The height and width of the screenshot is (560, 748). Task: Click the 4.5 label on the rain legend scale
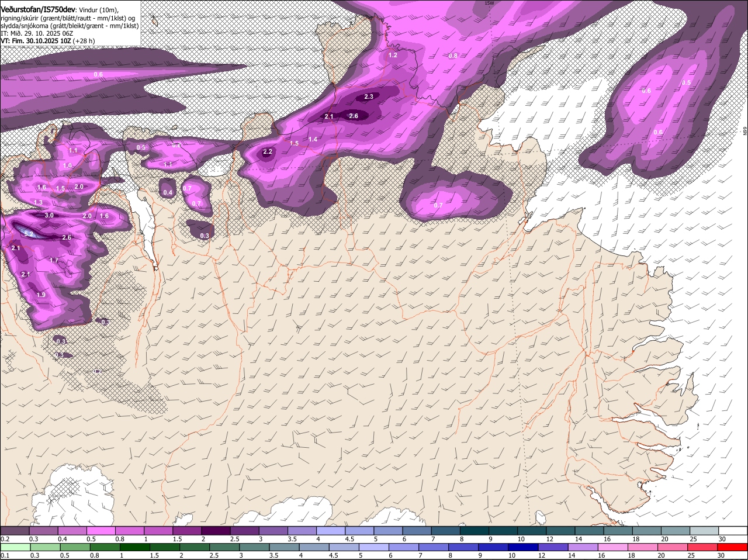point(333,555)
